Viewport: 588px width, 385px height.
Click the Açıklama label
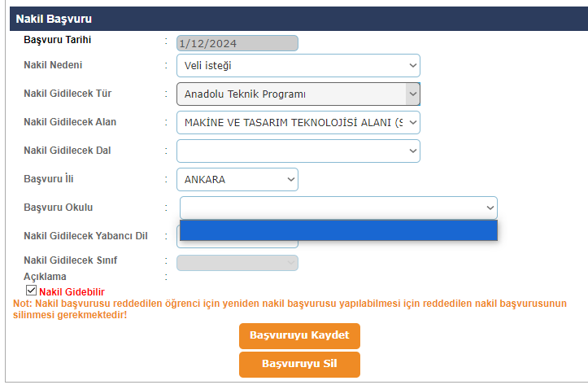45,277
